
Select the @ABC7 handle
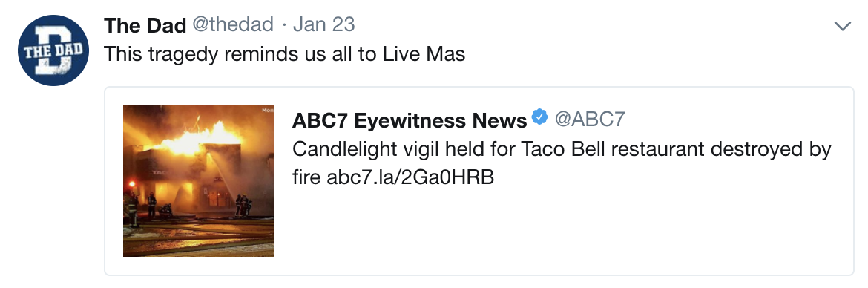click(x=590, y=120)
